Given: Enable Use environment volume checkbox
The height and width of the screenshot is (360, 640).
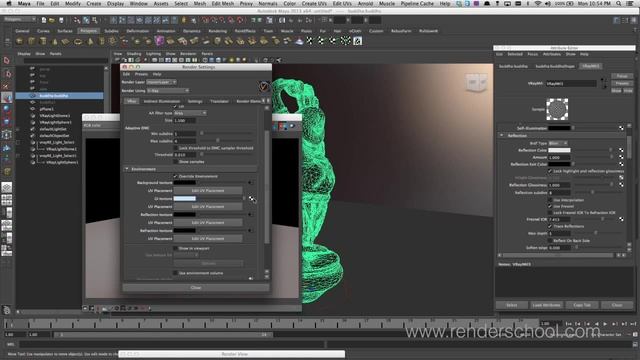Looking at the screenshot, I should coord(176,273).
